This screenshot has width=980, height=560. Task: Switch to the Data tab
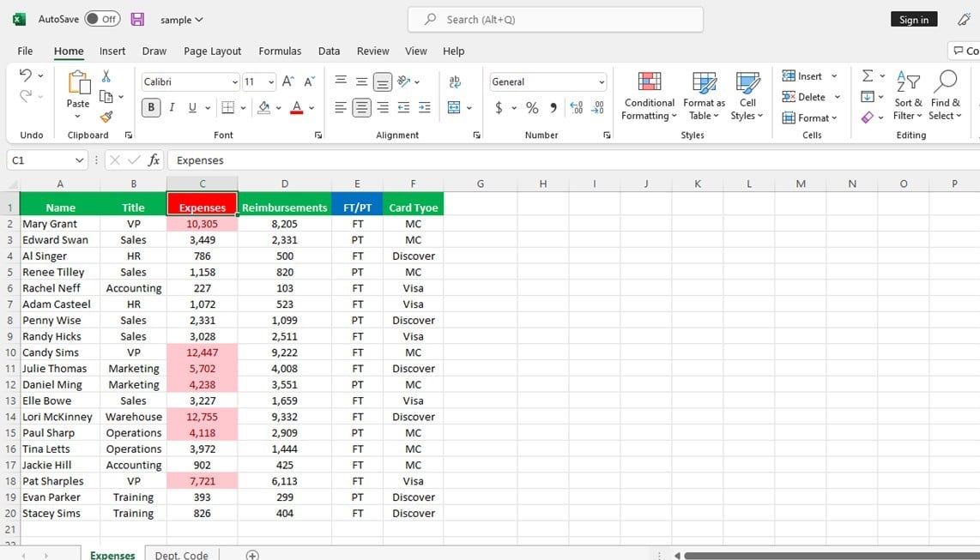click(329, 51)
